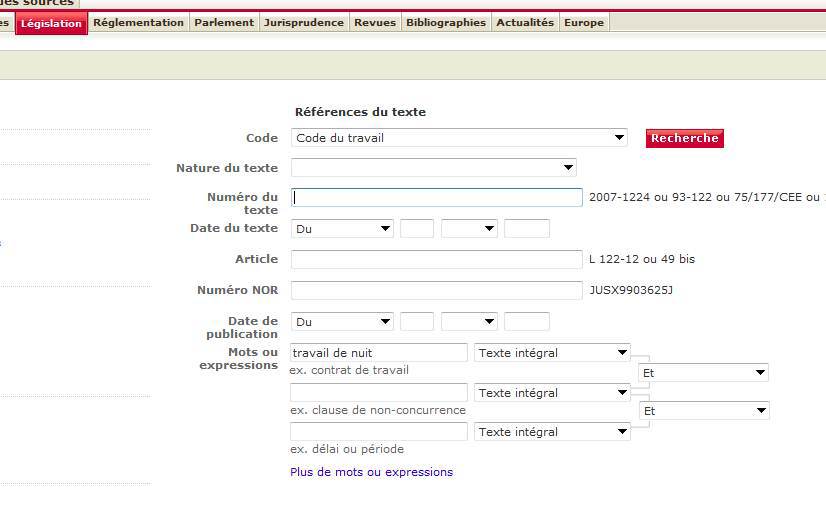Open the Date de publication 'Du' dropdown
The height and width of the screenshot is (518, 826).
[x=342, y=322]
